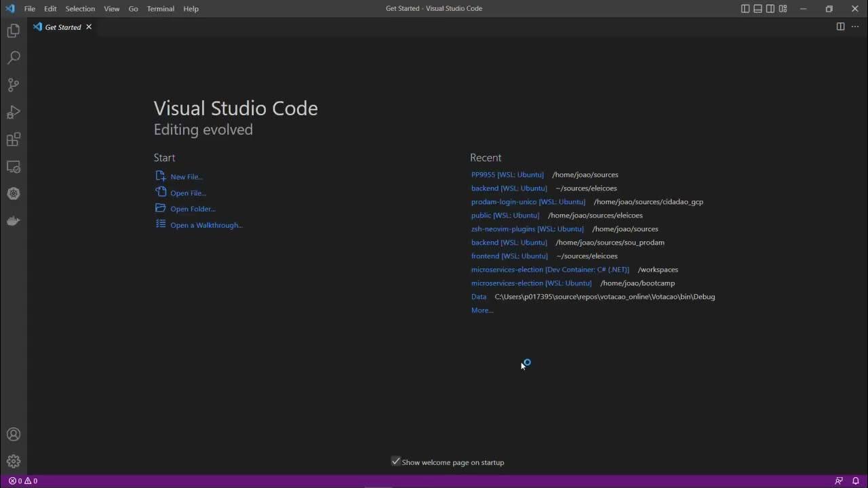
Task: Open the Edit menu
Action: coord(50,9)
